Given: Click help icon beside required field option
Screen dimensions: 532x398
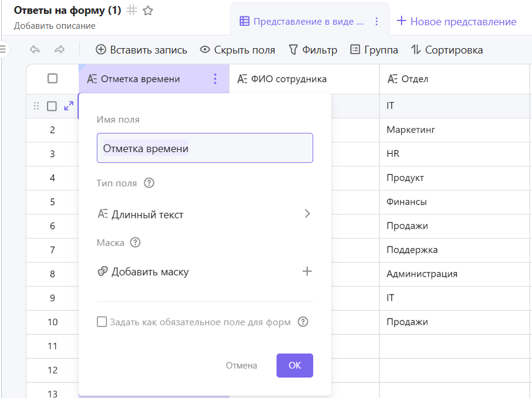Looking at the screenshot, I should tap(302, 322).
